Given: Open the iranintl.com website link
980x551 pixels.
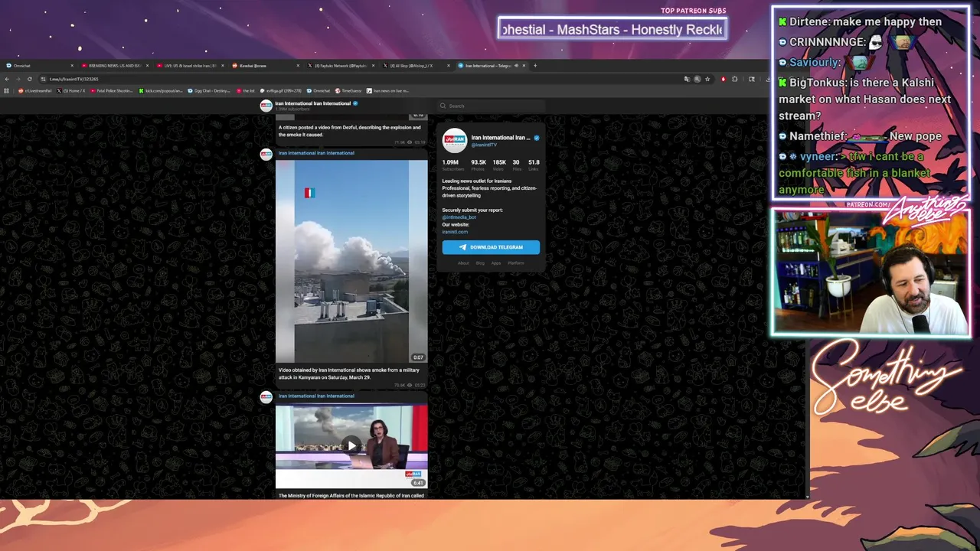Looking at the screenshot, I should 455,232.
